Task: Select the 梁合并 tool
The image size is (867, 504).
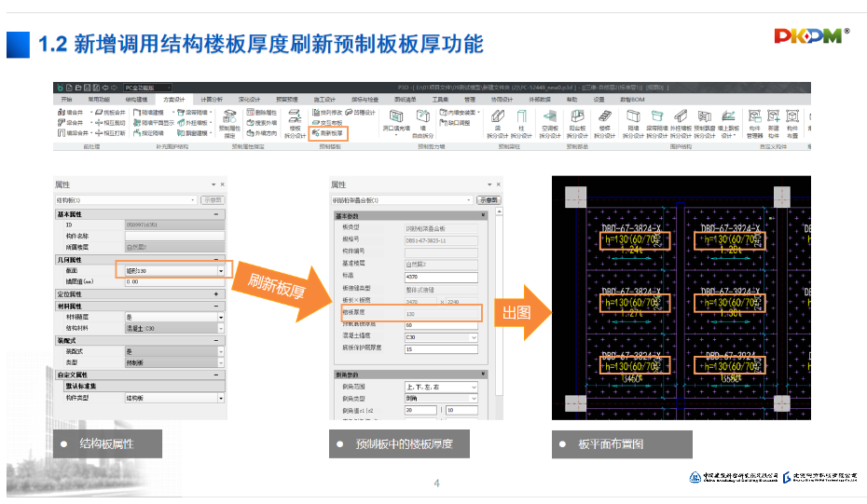Action: 70,123
